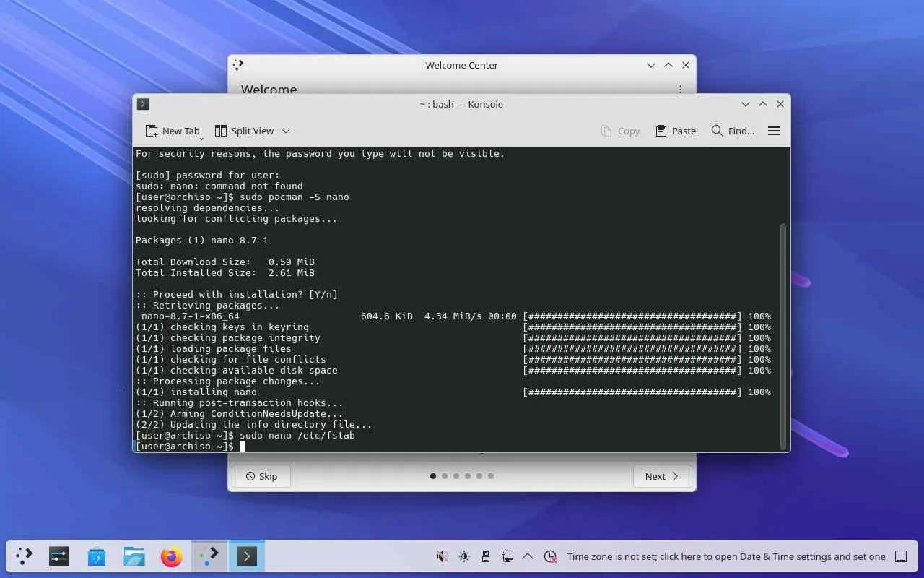Go to the Next welcome page
The image size is (924, 578).
(663, 476)
